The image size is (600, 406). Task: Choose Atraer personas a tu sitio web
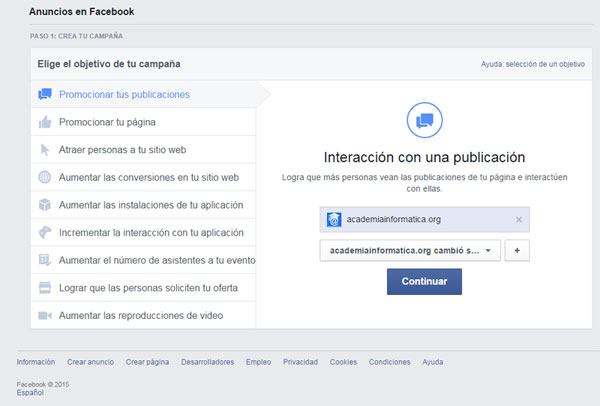pos(143,150)
